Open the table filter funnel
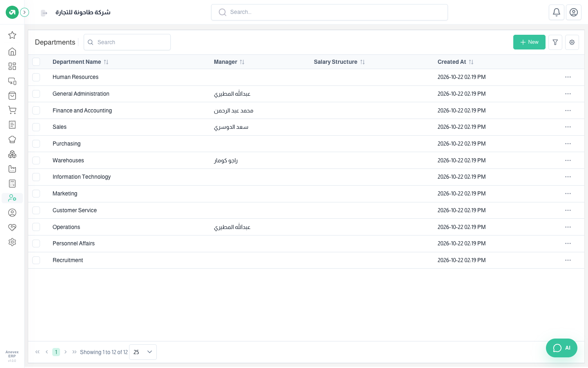The image size is (588, 368). 555,42
